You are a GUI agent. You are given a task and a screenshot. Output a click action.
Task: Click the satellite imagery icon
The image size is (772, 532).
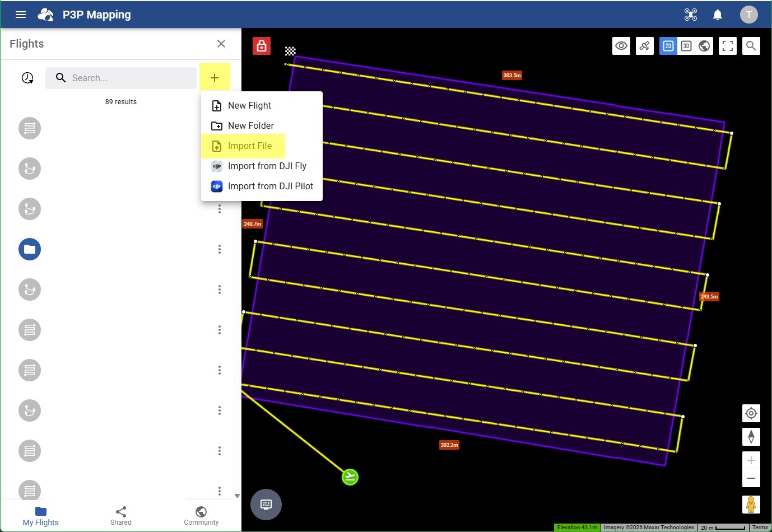645,46
